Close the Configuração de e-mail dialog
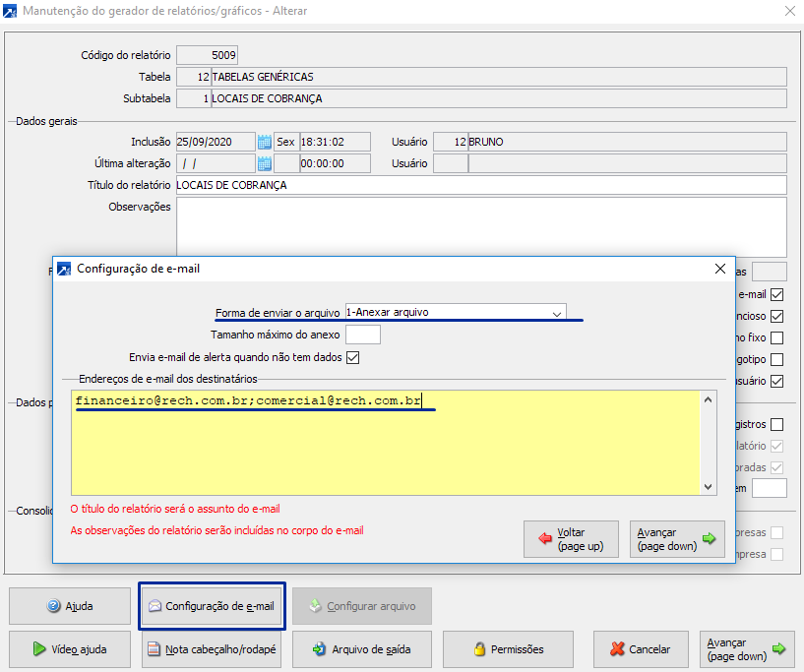 tap(719, 268)
